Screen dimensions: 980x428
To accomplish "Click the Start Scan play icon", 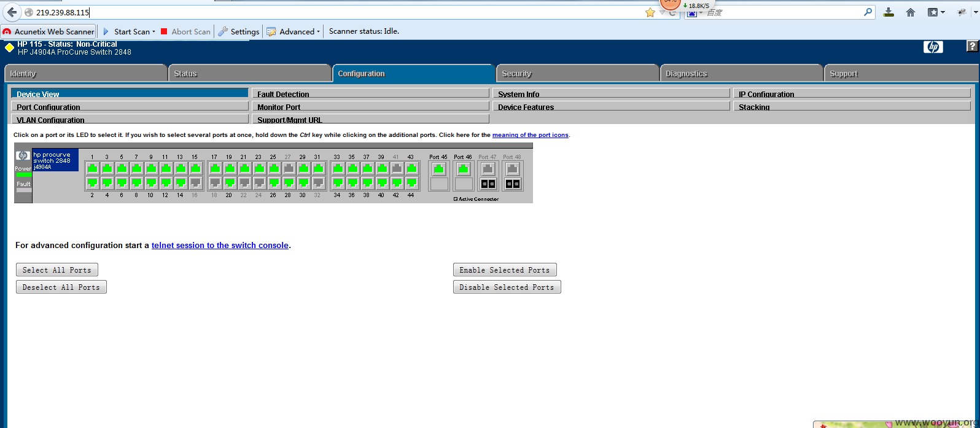I will point(106,31).
